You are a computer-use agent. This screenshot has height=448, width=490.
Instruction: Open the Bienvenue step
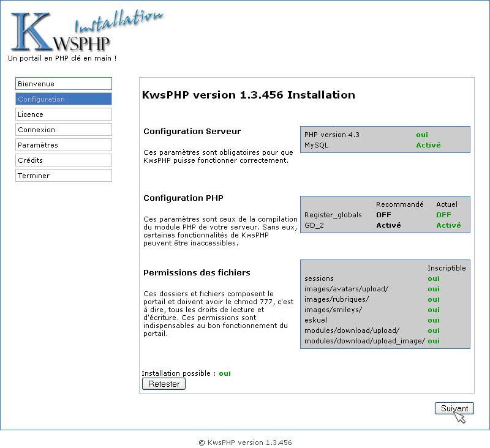pyautogui.click(x=64, y=84)
